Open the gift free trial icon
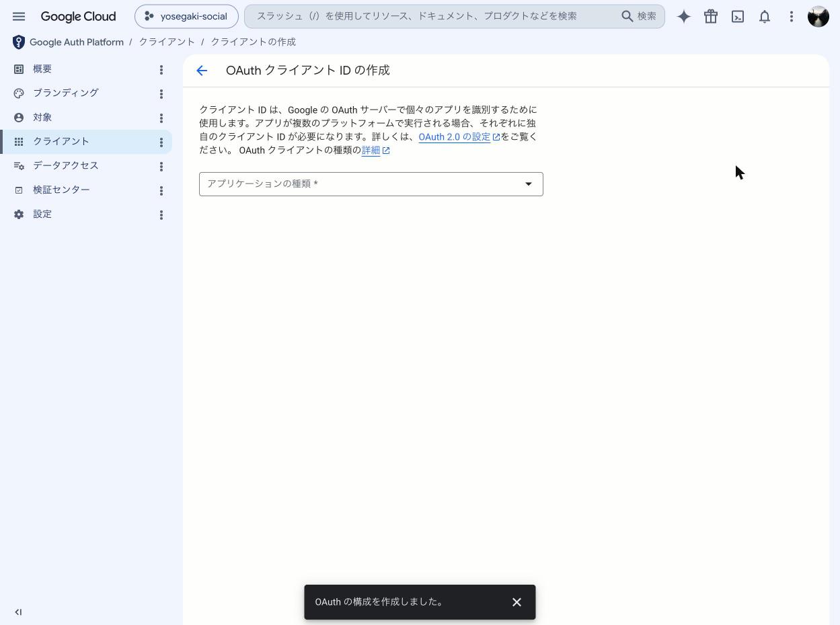Viewport: 840px width, 625px height. coord(711,16)
